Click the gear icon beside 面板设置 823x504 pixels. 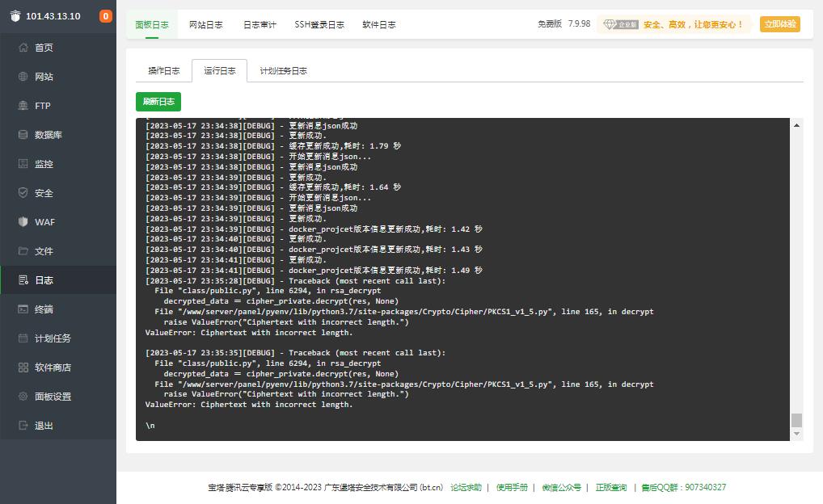[23, 397]
